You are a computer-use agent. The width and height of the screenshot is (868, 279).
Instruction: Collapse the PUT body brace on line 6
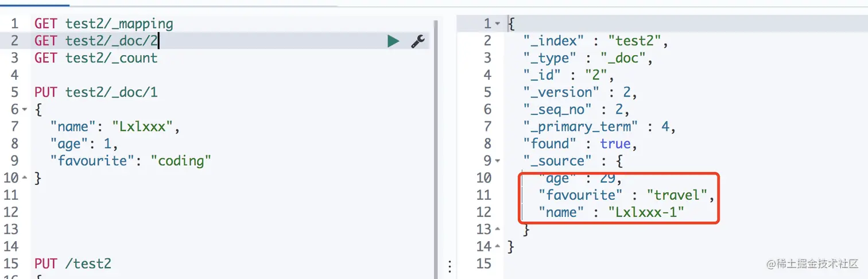click(25, 110)
